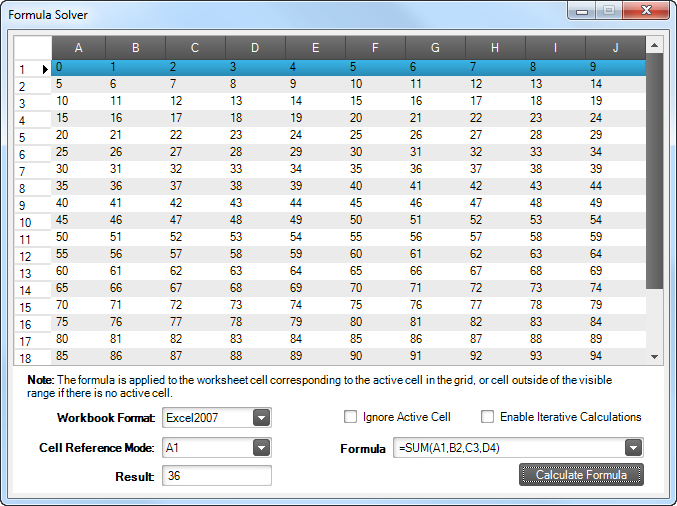Click cell C13 containing 62
Screen dimensions: 677x506
click(x=195, y=271)
